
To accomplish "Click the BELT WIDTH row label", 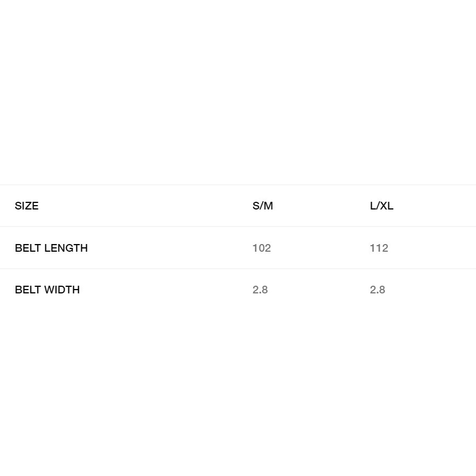I will (x=47, y=290).
